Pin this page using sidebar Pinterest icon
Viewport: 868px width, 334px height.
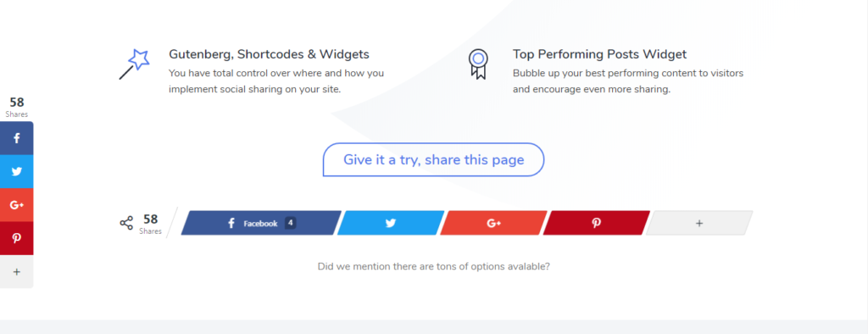[x=17, y=238]
